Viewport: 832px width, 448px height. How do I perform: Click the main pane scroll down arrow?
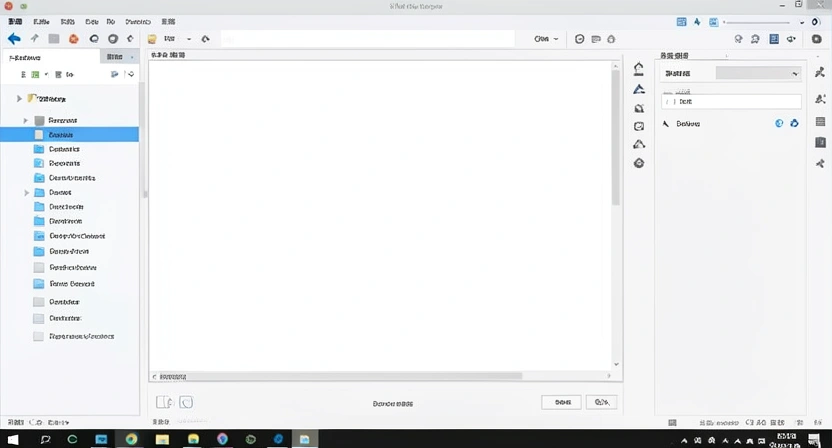point(616,364)
